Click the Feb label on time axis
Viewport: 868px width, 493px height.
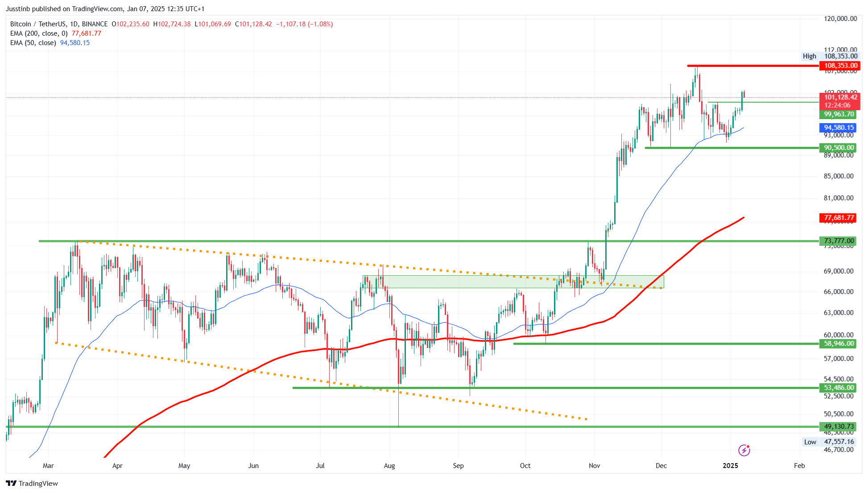(799, 466)
